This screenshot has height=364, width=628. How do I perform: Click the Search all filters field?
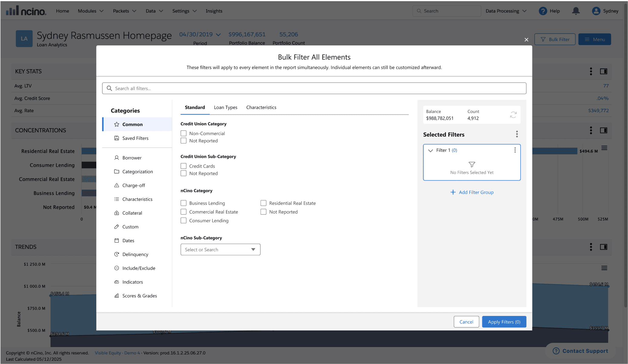(x=314, y=88)
